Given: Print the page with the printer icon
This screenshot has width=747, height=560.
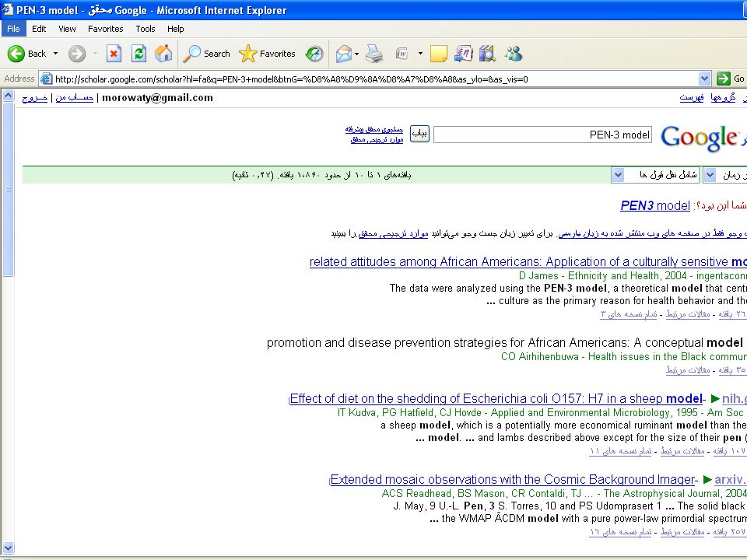Looking at the screenshot, I should click(374, 54).
